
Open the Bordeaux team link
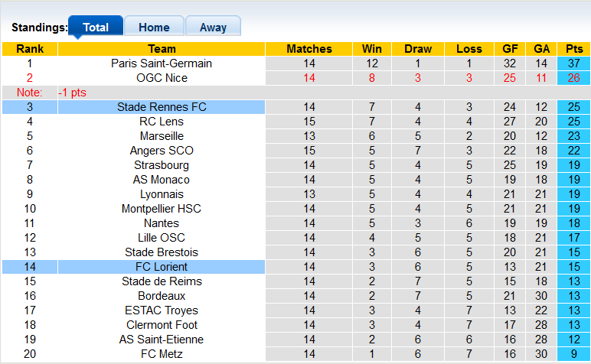pyautogui.click(x=162, y=296)
